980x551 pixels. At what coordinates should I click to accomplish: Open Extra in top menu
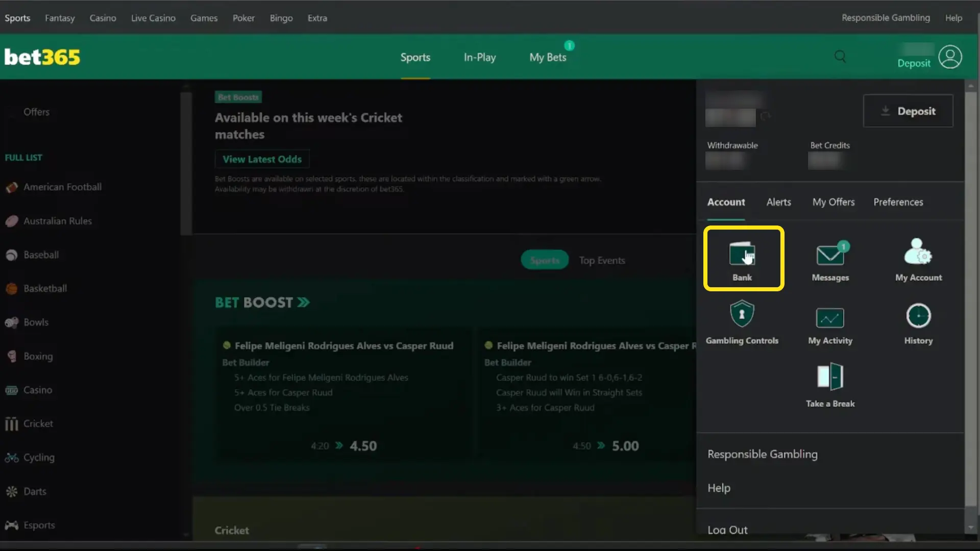[x=317, y=18]
